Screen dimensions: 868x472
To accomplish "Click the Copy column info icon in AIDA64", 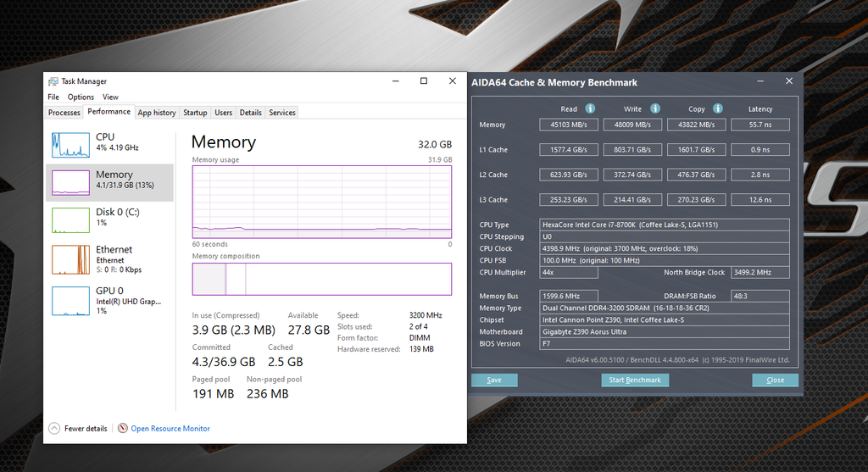I will coord(717,108).
